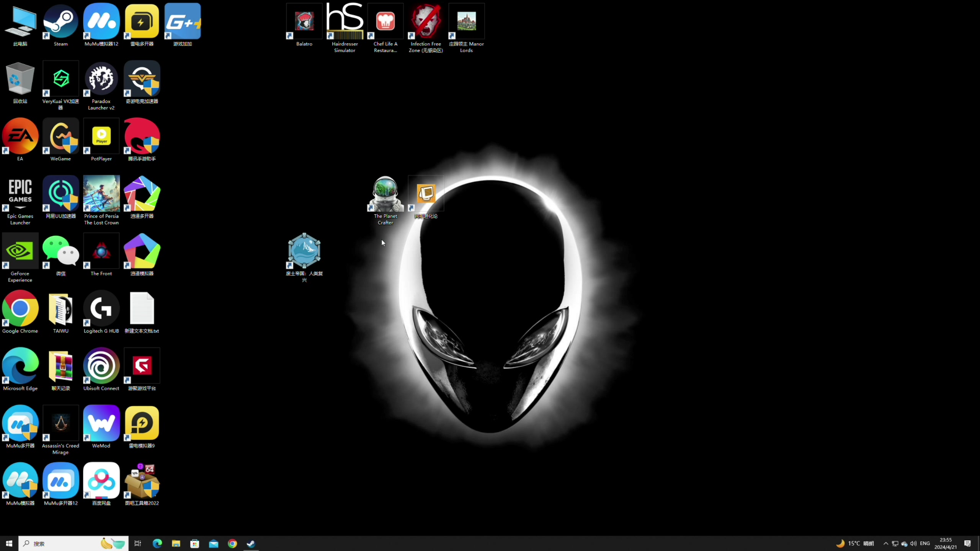Click the GeForce Experience icon

click(x=20, y=257)
